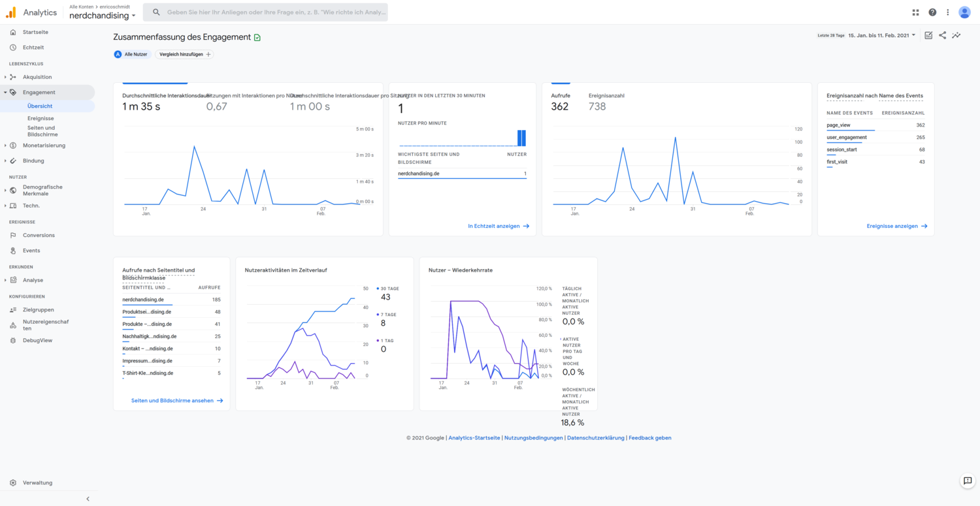Open Events in the sidebar
This screenshot has width=980, height=506.
tap(31, 251)
